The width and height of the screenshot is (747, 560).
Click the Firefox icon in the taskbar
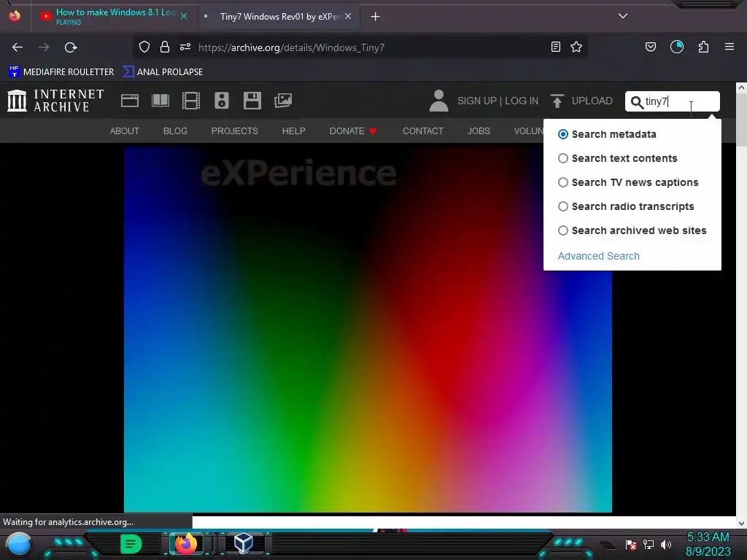point(186,543)
